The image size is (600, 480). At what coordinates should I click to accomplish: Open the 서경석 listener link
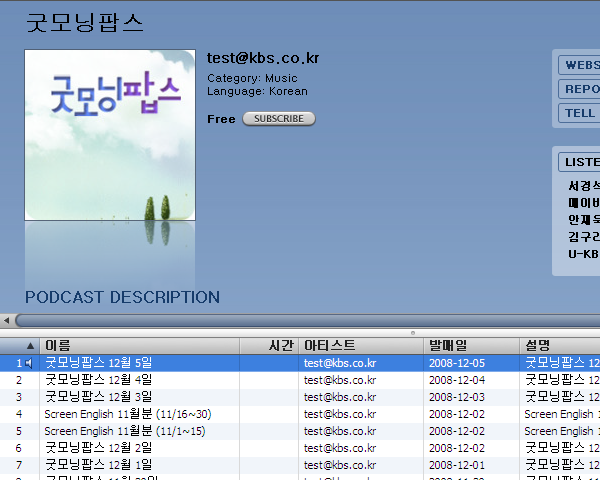(584, 186)
